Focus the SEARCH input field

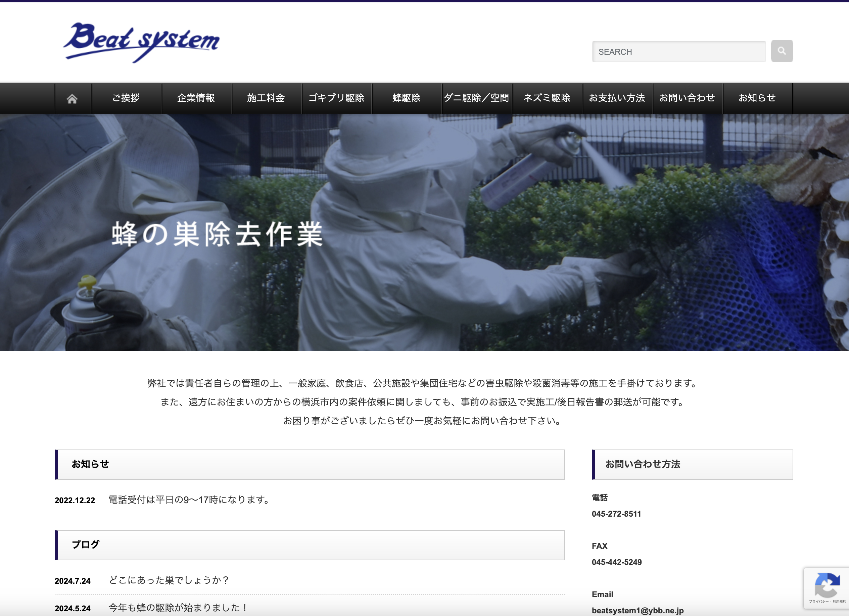pyautogui.click(x=678, y=52)
